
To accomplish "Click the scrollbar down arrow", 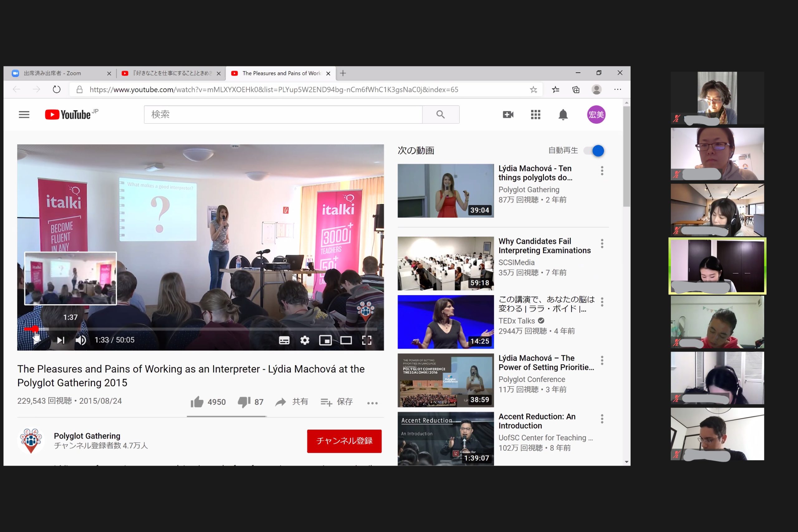I will (626, 462).
